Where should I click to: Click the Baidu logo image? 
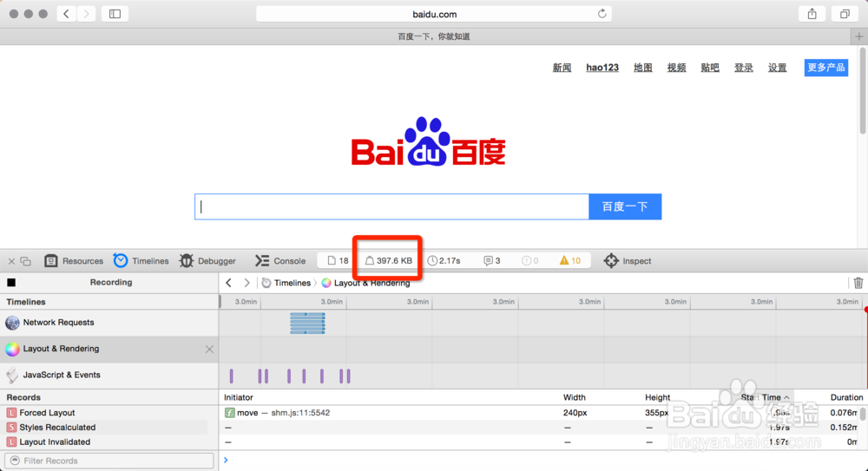coord(429,141)
